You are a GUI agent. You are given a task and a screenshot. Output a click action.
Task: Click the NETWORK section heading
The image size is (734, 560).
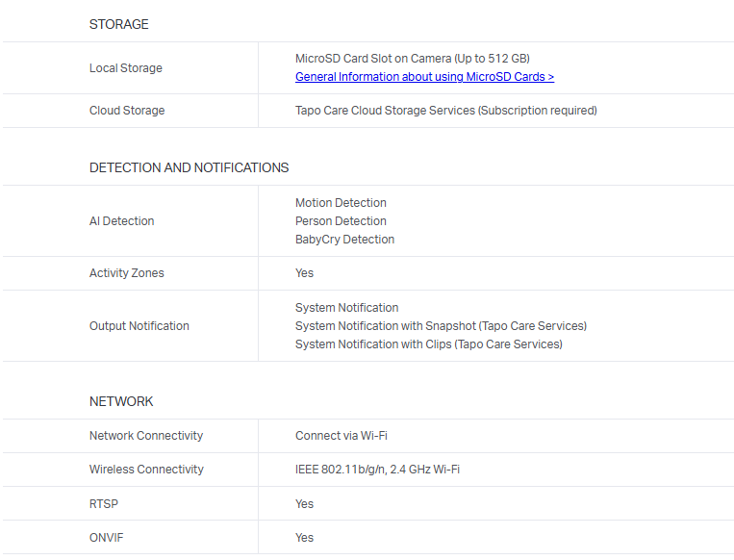coord(121,401)
